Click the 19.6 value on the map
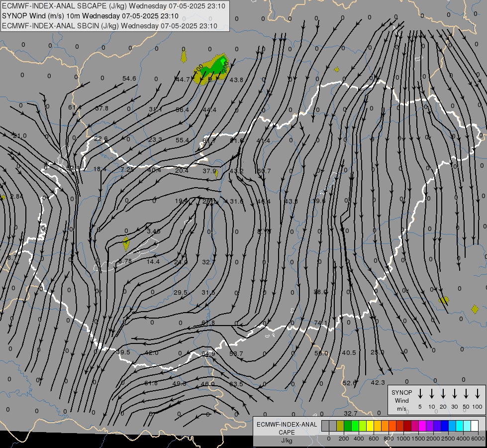The height and width of the screenshot is (448, 487). click(x=319, y=201)
